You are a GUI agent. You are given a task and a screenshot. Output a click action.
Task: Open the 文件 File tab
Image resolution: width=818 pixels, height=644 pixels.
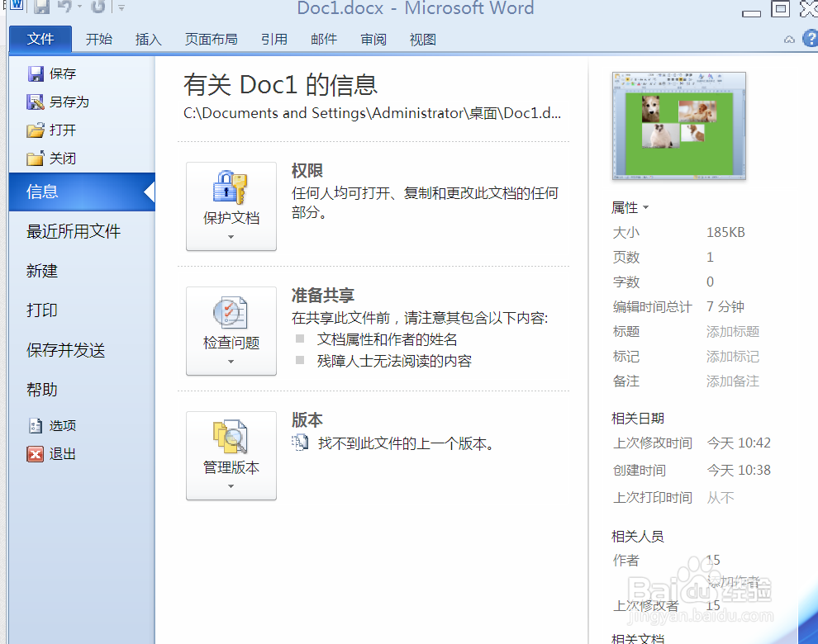coord(40,39)
